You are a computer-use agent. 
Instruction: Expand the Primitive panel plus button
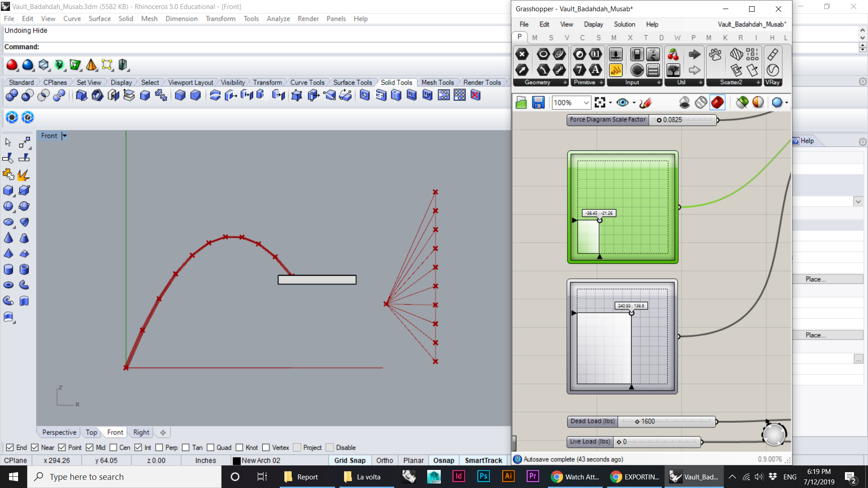point(601,83)
